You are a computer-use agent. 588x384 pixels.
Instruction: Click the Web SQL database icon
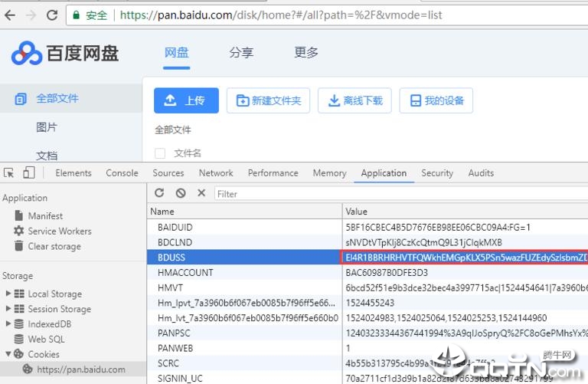(x=18, y=339)
